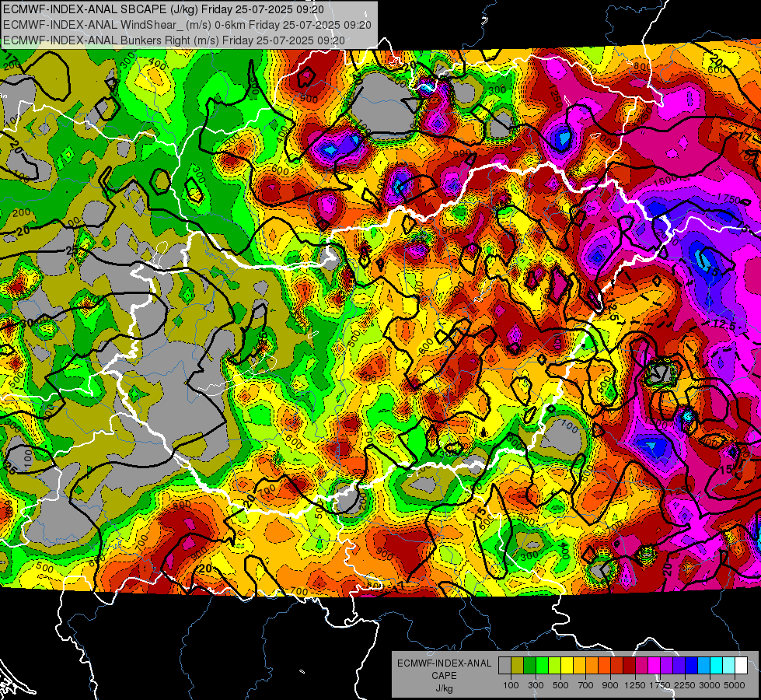Screen dimensions: 761x700
Task: Click the Bunkers Right (m/s) title line
Action: [x=174, y=40]
